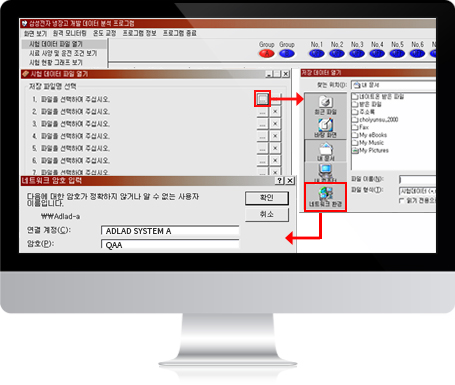
Task: Select the No.5 blue indicator button
Action: pos(397,53)
